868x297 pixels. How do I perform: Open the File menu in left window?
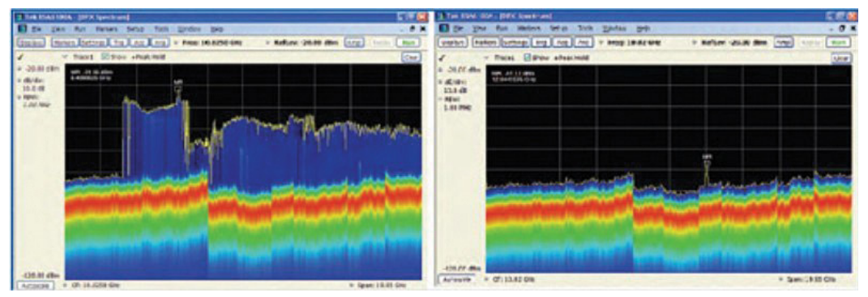tap(36, 29)
